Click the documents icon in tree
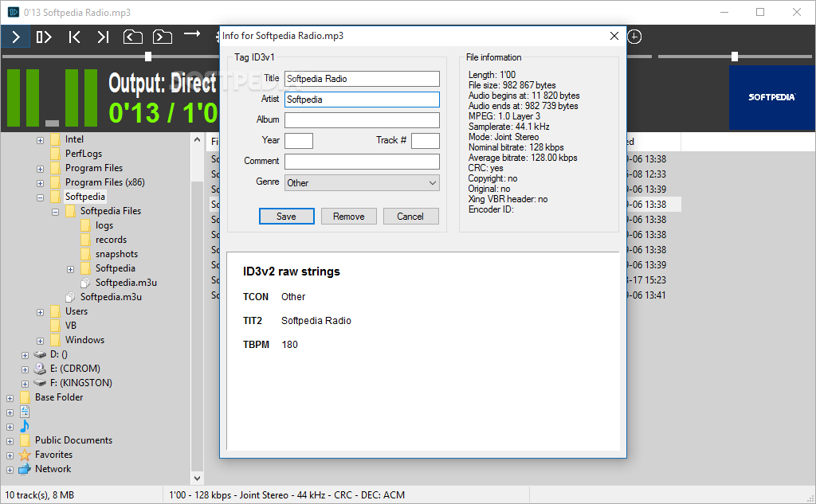816x504 pixels. (25, 412)
